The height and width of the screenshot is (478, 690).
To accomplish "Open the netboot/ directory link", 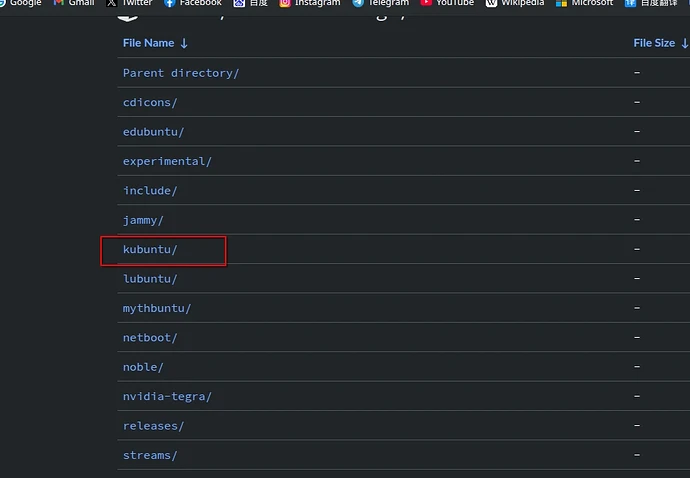I will pos(150,338).
